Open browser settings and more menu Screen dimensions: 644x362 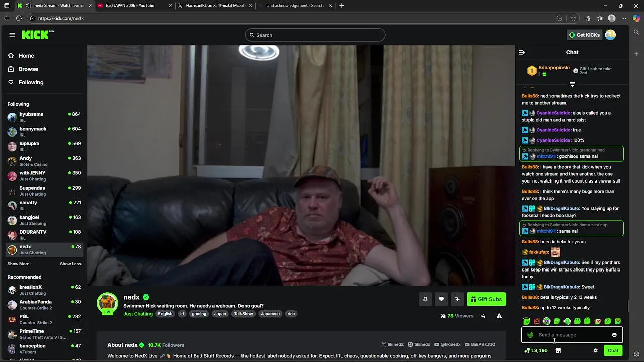624,18
